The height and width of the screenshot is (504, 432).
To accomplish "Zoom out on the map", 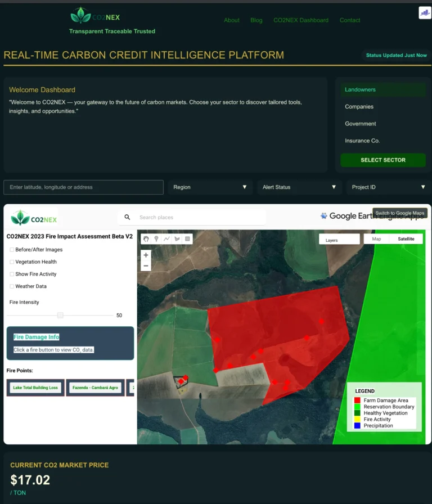I will coord(146,266).
